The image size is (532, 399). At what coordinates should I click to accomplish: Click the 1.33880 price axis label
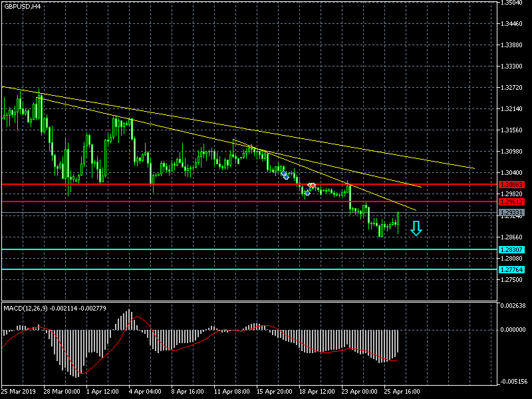point(511,45)
